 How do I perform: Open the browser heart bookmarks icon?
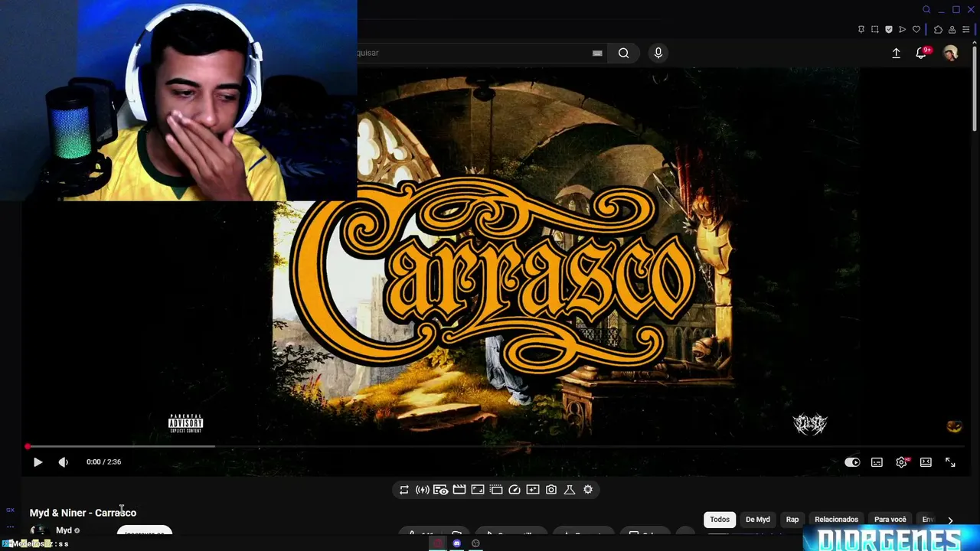click(916, 29)
